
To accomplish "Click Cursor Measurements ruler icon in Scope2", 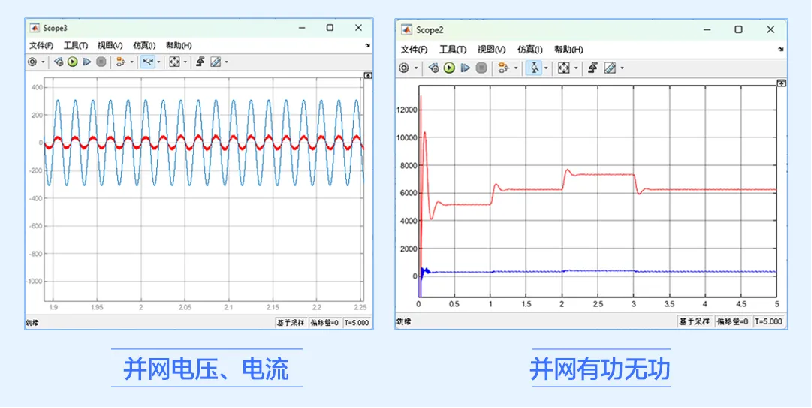I will point(611,68).
